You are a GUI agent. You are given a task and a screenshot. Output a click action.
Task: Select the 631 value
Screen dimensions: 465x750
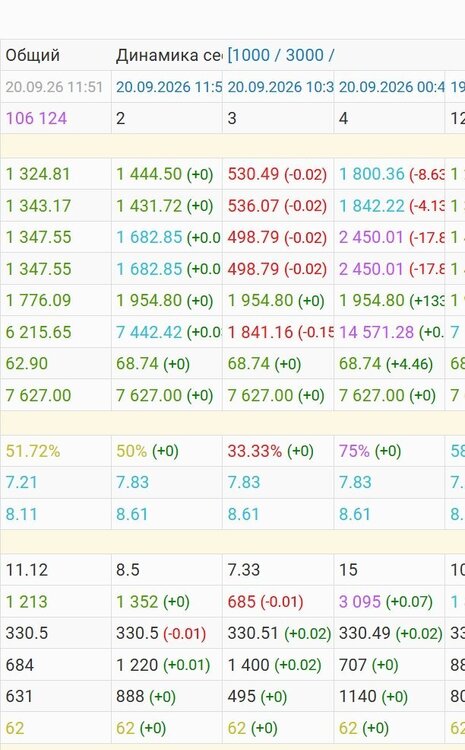[x=19, y=696]
